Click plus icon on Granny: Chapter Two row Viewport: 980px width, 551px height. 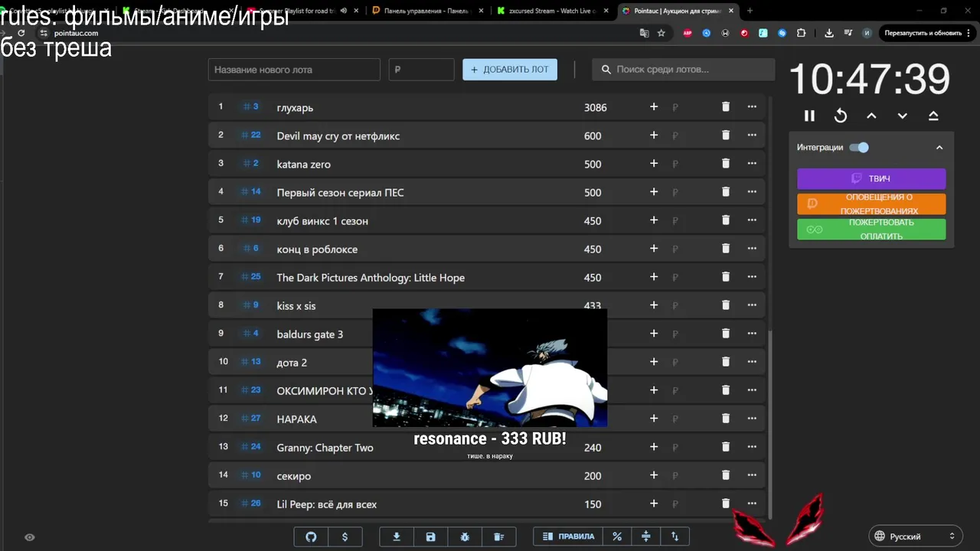coord(654,447)
